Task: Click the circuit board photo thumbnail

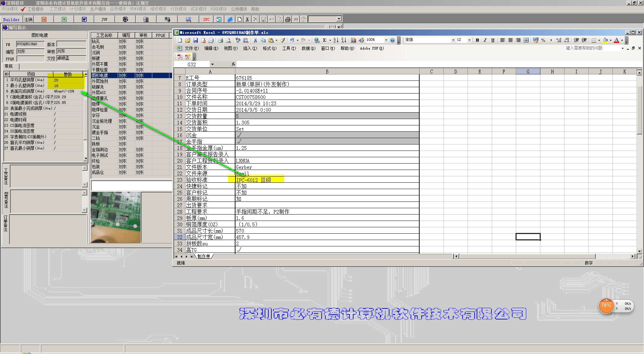Action: point(116,217)
